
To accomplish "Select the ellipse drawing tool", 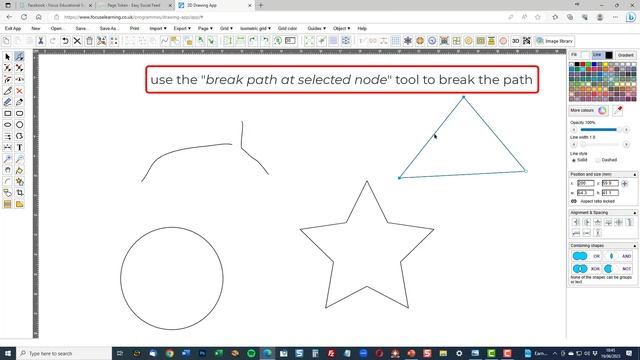I will pos(7,125).
